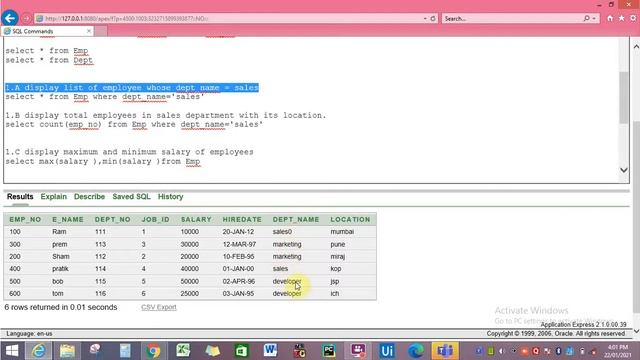
Task: Click Internet Explorer in the taskbar
Action: pyautogui.click(x=39, y=351)
